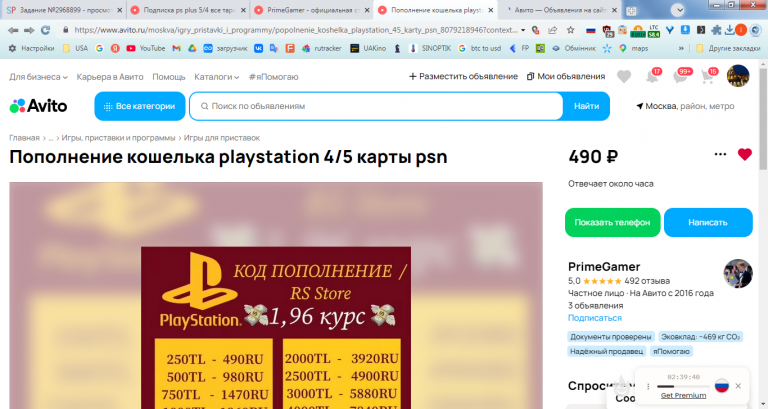The image size is (768, 409).
Task: Switch to the PrimeGamer официальная tab
Action: click(312, 10)
